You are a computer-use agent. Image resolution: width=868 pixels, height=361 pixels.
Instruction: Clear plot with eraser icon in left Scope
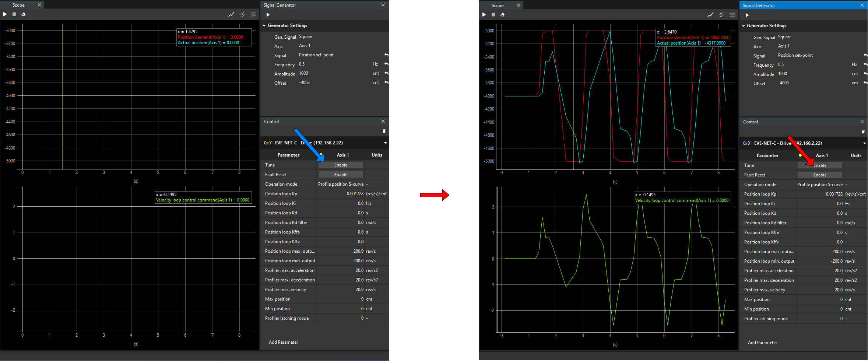tap(23, 14)
